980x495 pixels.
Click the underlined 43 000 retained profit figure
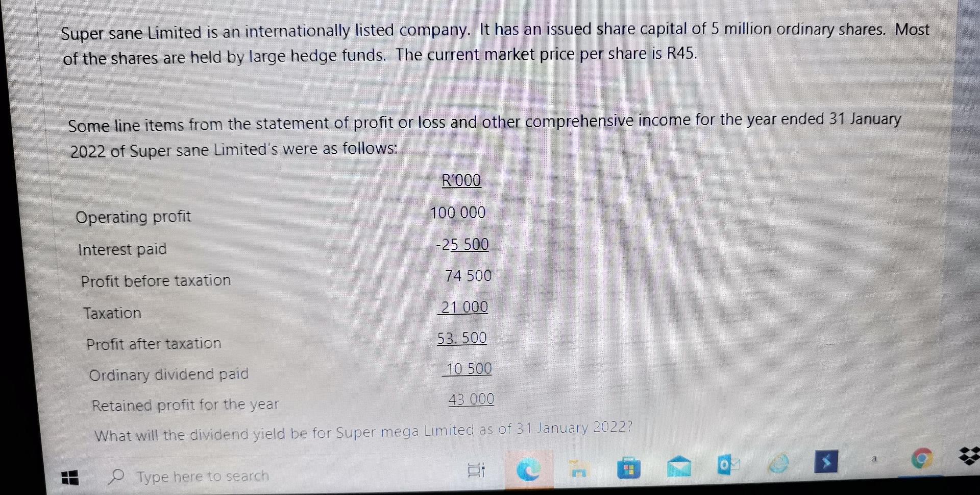tap(470, 399)
